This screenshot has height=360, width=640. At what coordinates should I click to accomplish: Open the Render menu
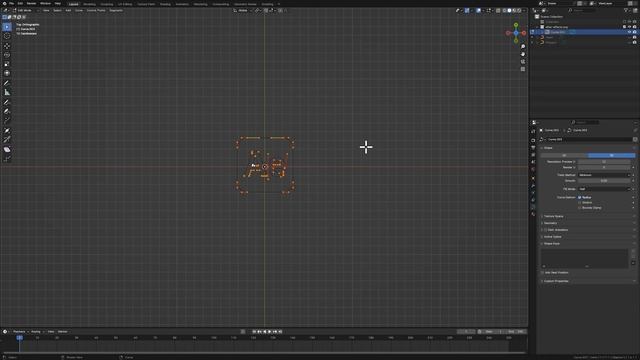(x=31, y=3)
